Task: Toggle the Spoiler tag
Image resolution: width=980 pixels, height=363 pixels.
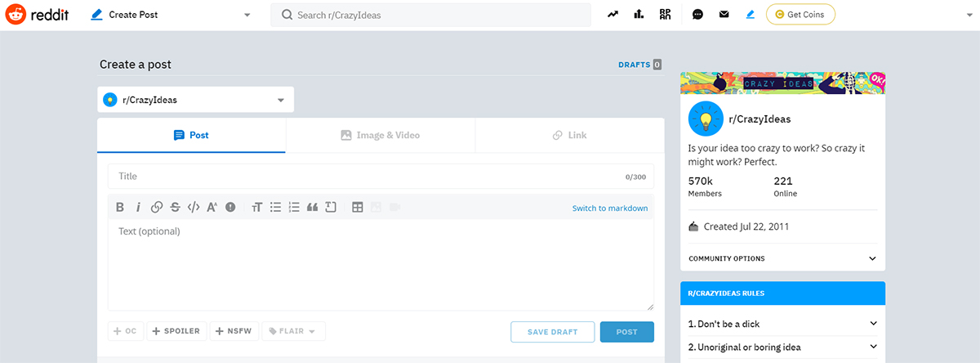Action: click(x=176, y=331)
